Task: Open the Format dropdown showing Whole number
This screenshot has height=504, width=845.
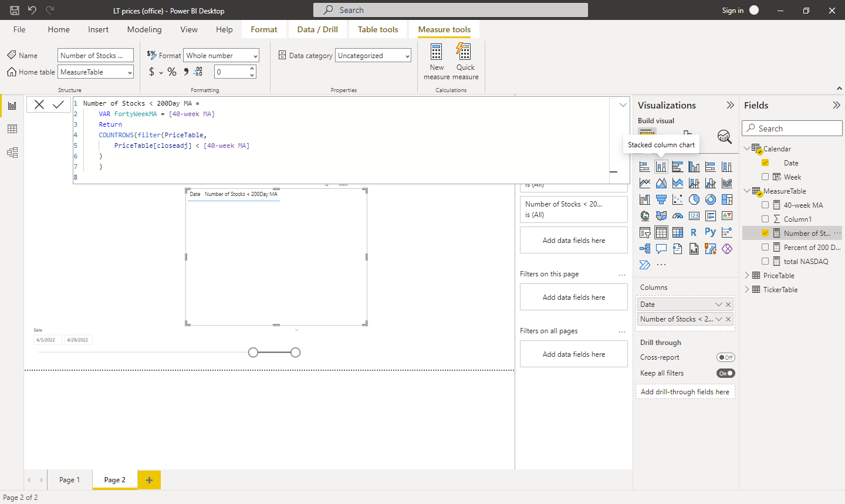Action: [221, 56]
